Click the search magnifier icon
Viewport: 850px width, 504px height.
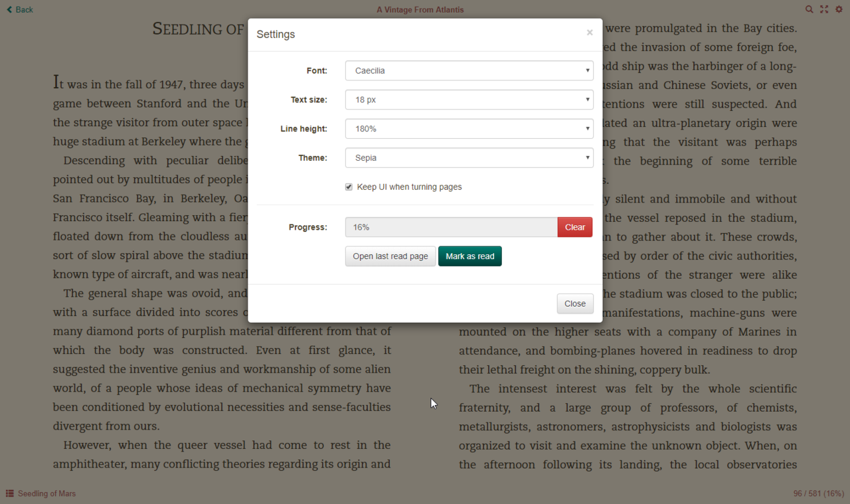coord(809,9)
